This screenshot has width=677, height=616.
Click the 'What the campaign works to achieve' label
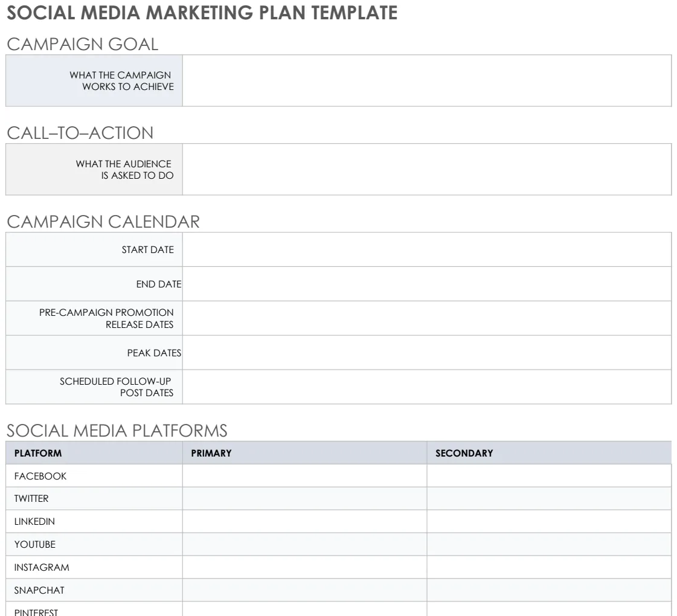point(121,81)
